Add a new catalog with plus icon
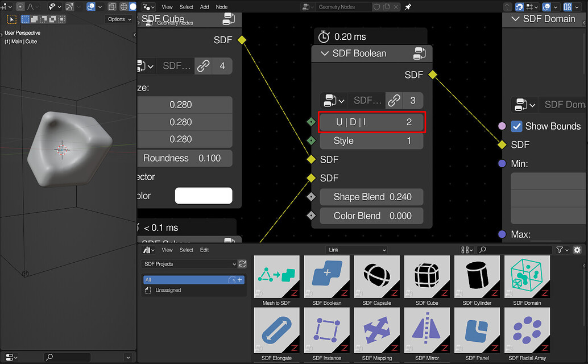The height and width of the screenshot is (364, 588). tap(240, 280)
